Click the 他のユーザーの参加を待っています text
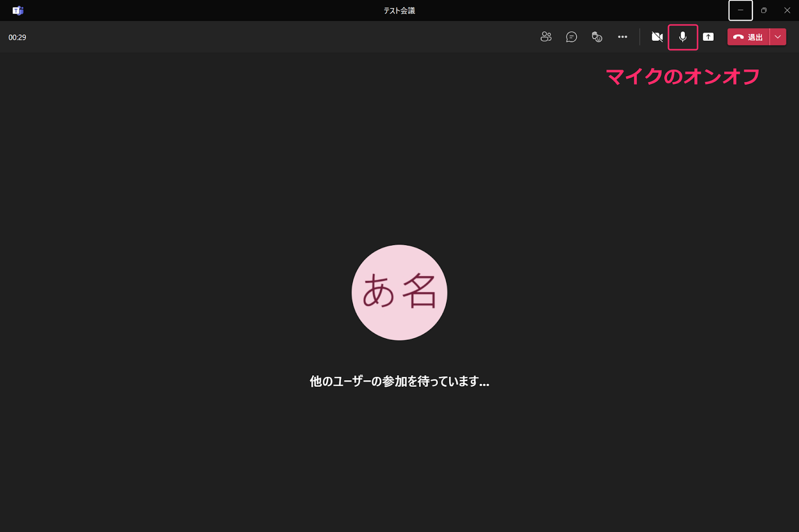The image size is (799, 532). point(399,381)
